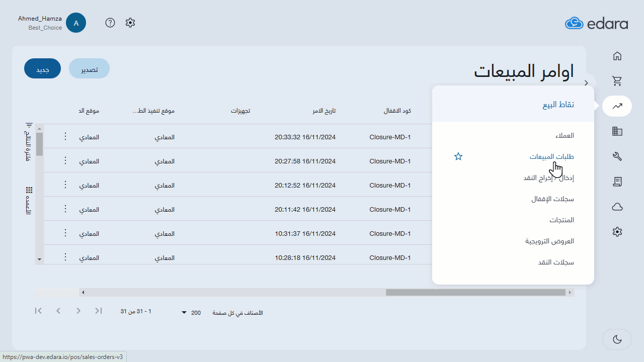Click the plain left chevron pagination arrow
This screenshot has width=644, height=362.
tap(58, 311)
